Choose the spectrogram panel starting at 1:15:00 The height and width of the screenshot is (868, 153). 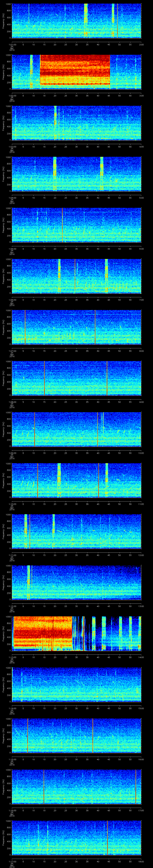[x=77, y=736]
